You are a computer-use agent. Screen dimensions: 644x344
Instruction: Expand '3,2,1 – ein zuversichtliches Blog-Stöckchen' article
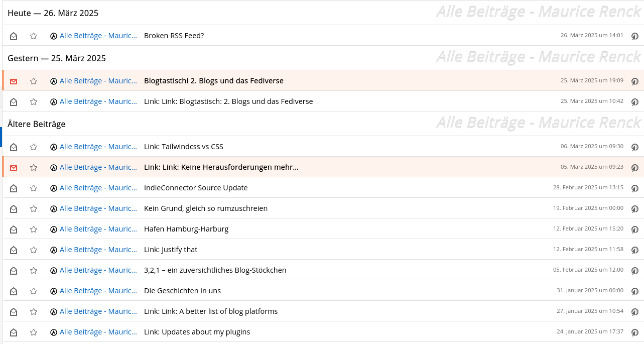click(215, 270)
